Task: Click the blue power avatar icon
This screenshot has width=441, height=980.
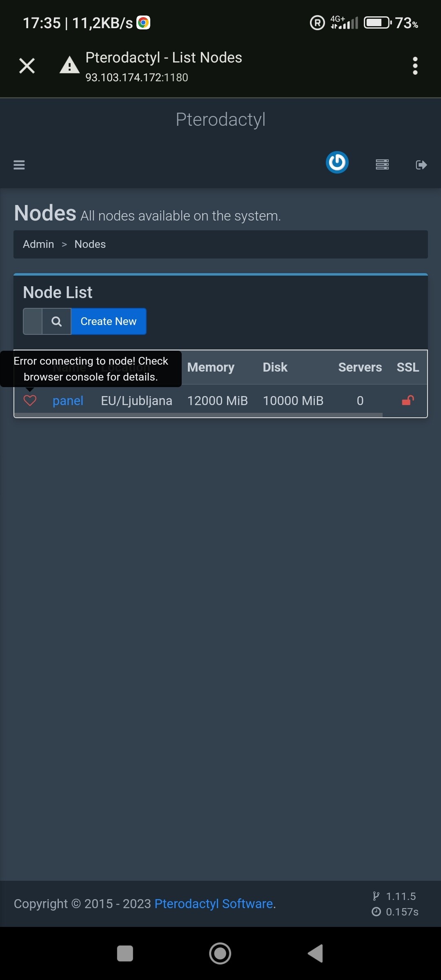Action: coord(337,163)
